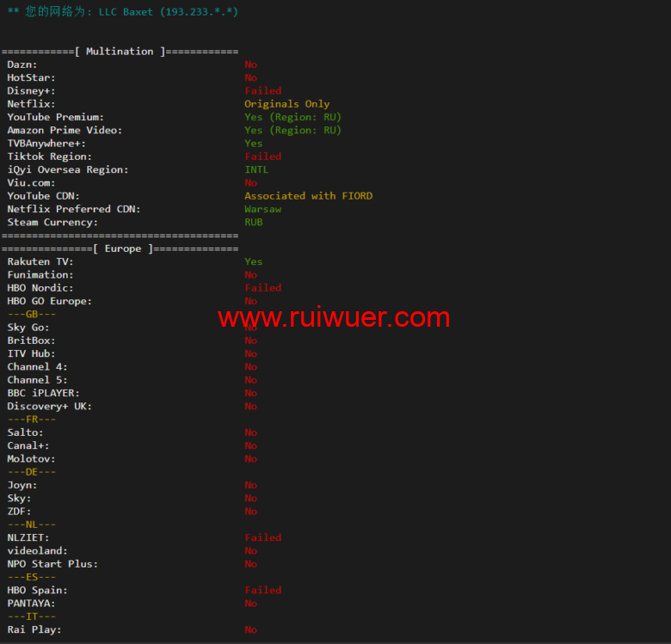The height and width of the screenshot is (644, 671).
Task: Click the YouTube Premium label
Action: [x=55, y=117]
